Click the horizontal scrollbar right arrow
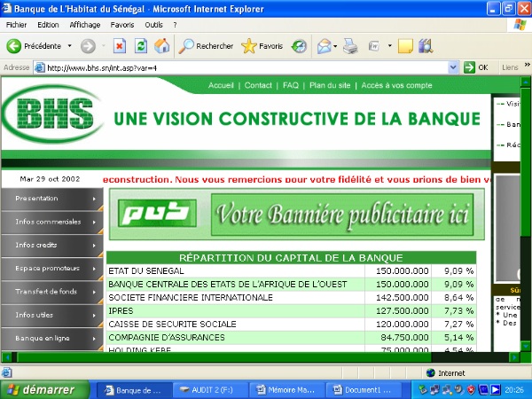Screen dimensions: 532x399 pyautogui.click(x=514, y=357)
